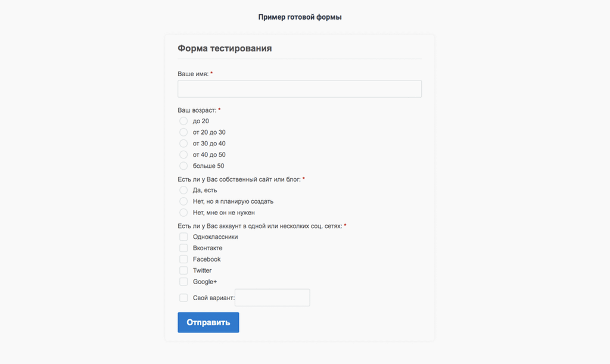Viewport: 610px width, 364px height.
Task: Check the 'Свой вариант' checkbox
Action: coord(183,298)
